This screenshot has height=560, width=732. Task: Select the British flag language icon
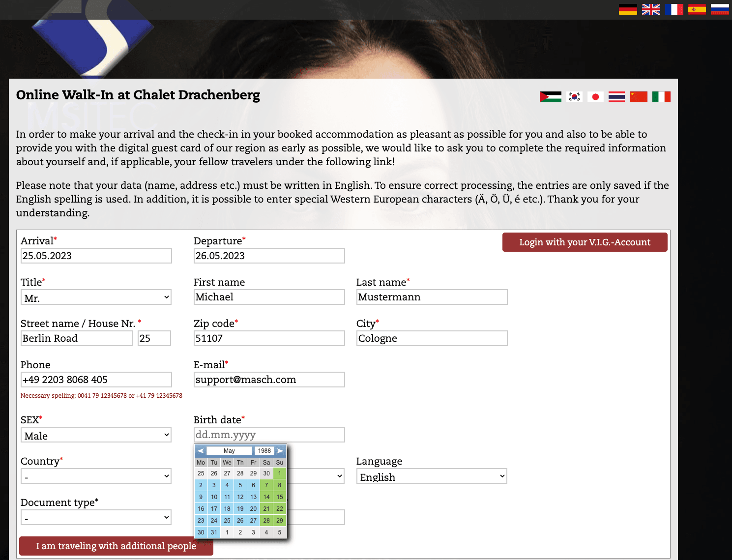(x=651, y=9)
